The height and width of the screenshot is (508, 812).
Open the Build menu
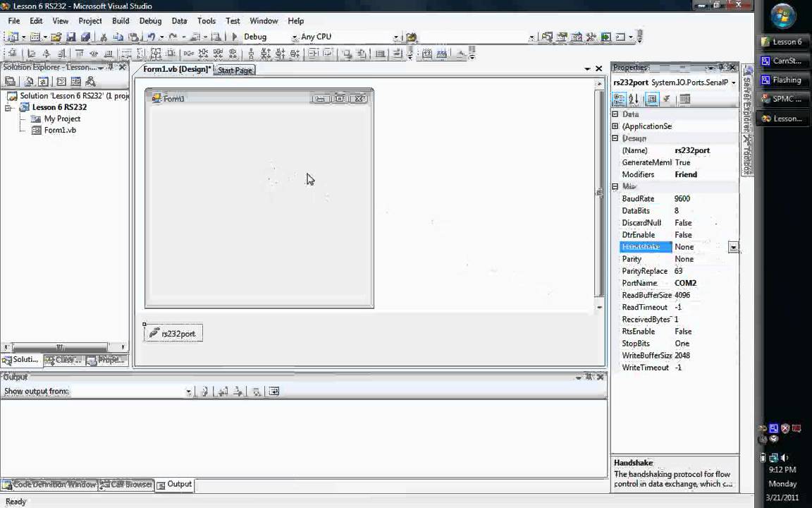[x=121, y=20]
